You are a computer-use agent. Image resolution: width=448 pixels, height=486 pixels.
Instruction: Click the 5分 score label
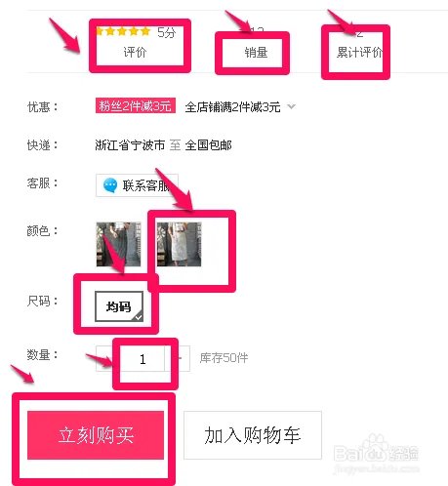[167, 32]
